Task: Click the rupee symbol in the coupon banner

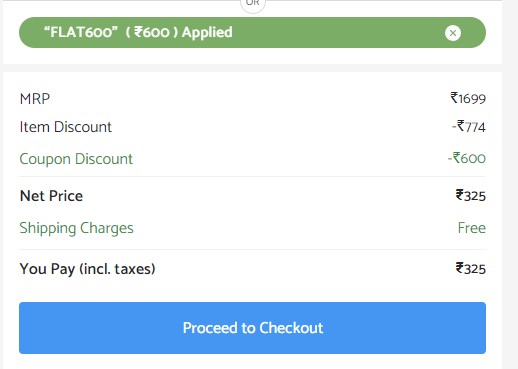Action: [x=138, y=32]
